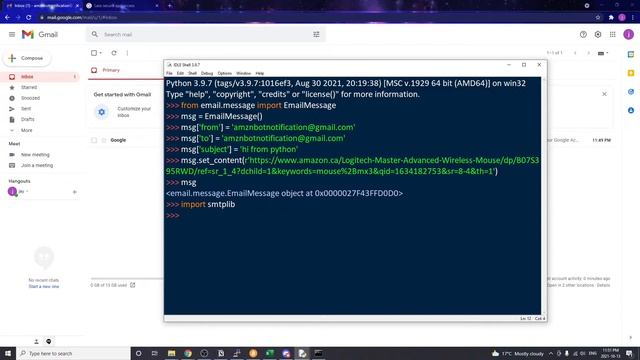
Task: Click the taskbar 'Type here to search' box
Action: pyautogui.click(x=73, y=353)
